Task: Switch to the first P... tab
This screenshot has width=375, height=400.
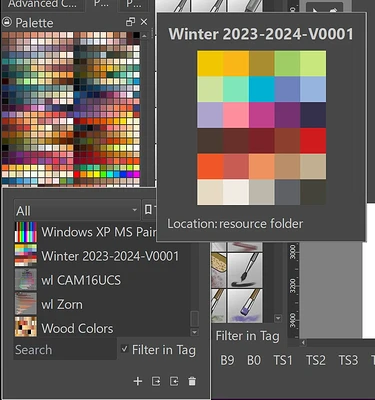Action: click(101, 5)
